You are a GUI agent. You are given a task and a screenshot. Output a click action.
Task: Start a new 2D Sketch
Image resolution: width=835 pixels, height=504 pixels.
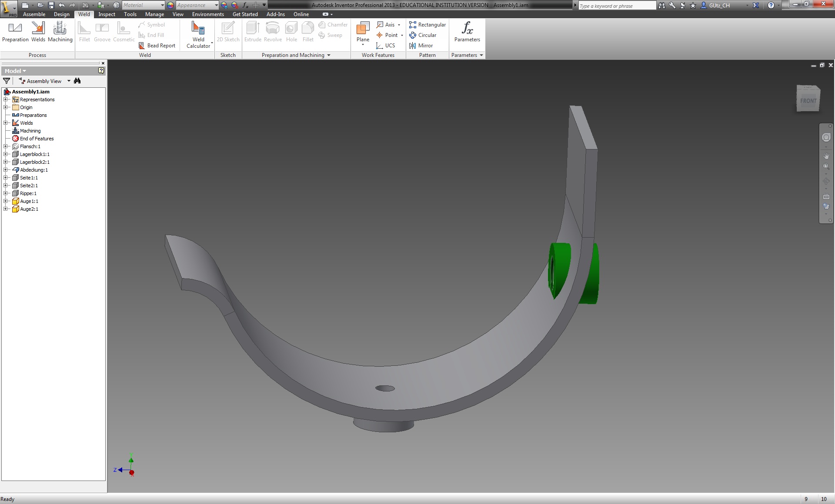(227, 31)
